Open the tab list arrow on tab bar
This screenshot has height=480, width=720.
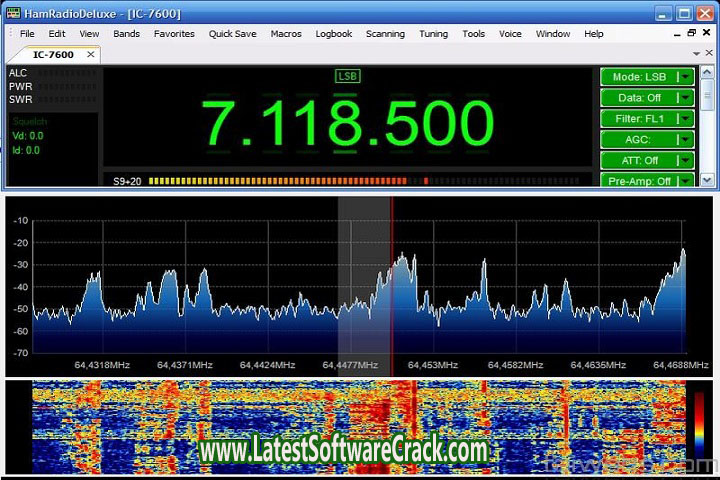696,53
